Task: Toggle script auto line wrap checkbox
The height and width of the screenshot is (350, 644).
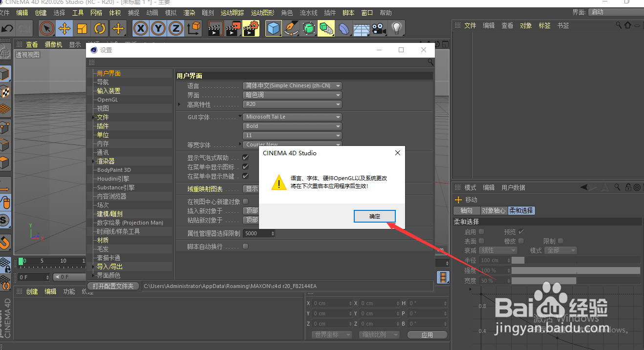Action: tap(246, 247)
